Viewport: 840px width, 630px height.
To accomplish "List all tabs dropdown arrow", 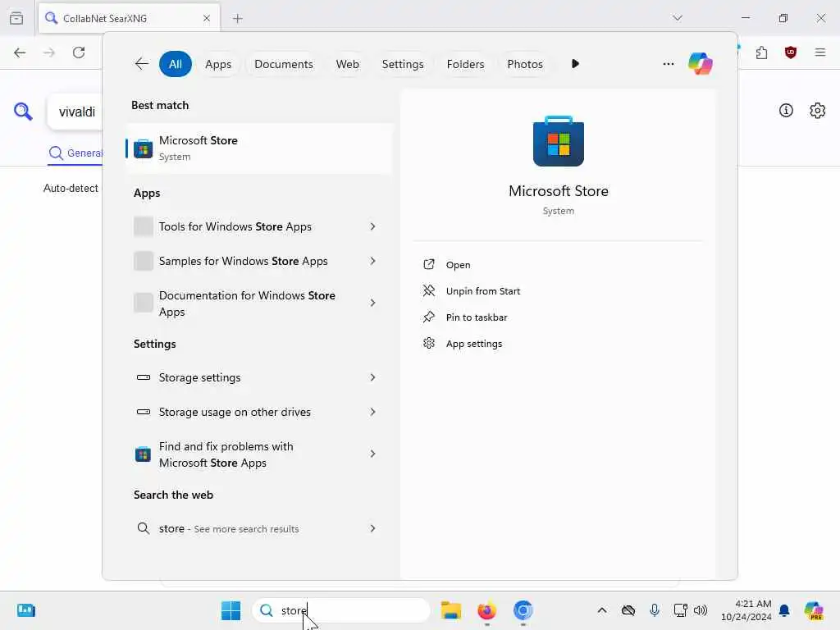I will point(678,18).
